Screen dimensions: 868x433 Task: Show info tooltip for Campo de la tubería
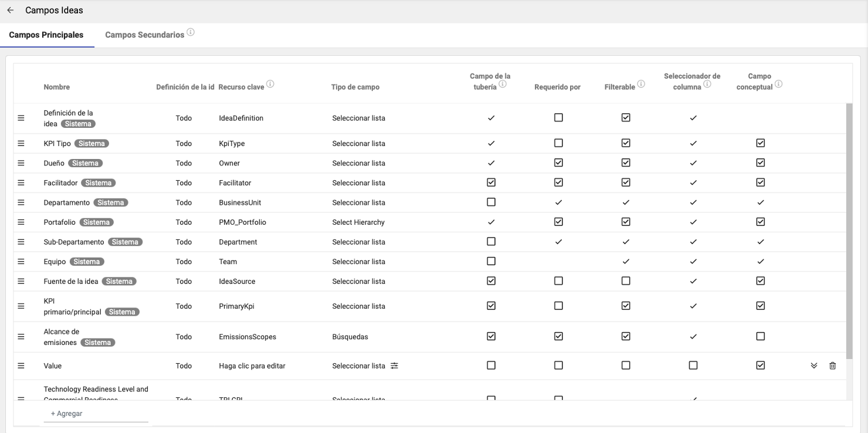[503, 84]
